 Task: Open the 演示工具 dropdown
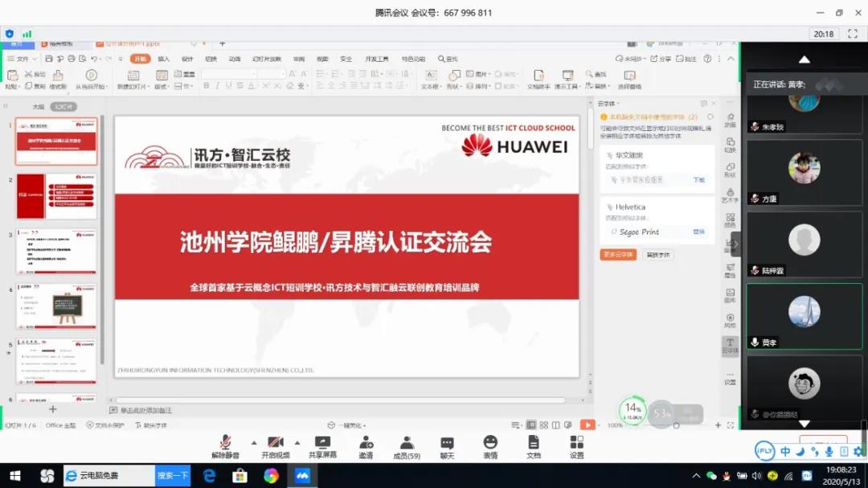coord(567,79)
